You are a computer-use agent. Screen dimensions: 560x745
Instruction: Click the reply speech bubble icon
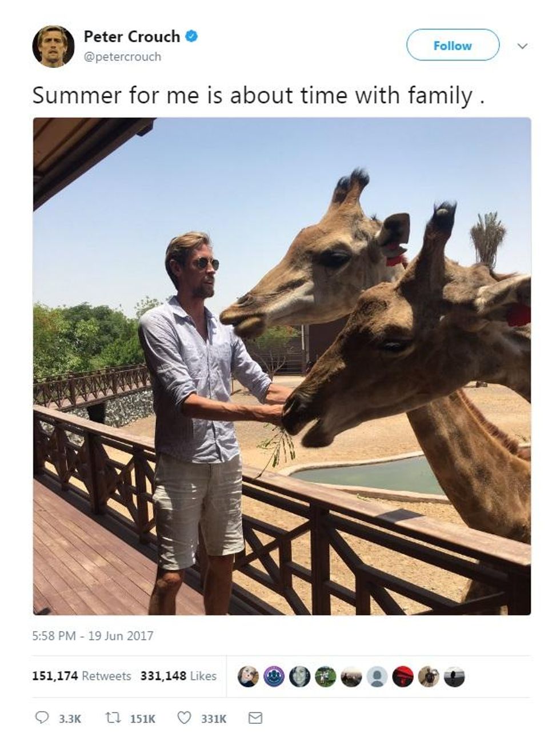pos(42,718)
